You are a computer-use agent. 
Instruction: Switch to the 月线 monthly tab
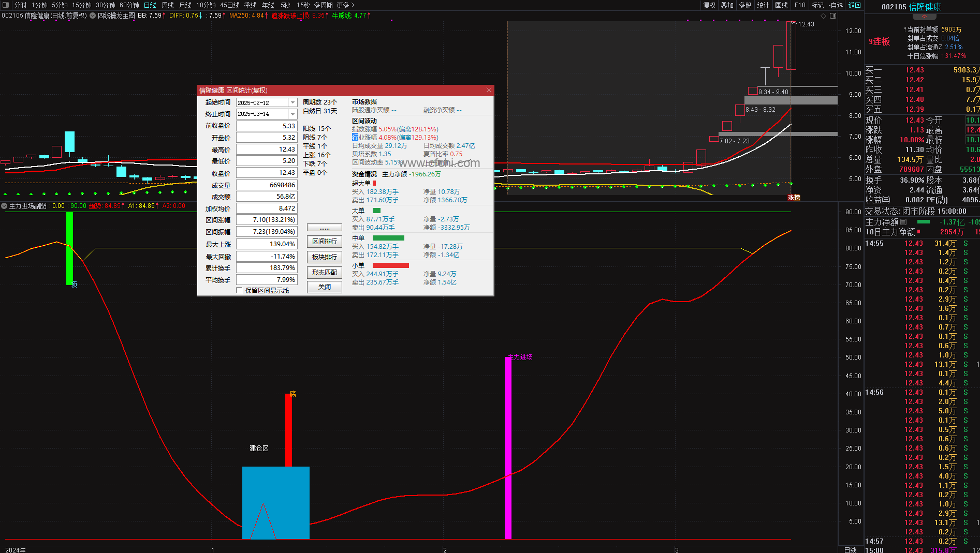point(185,5)
